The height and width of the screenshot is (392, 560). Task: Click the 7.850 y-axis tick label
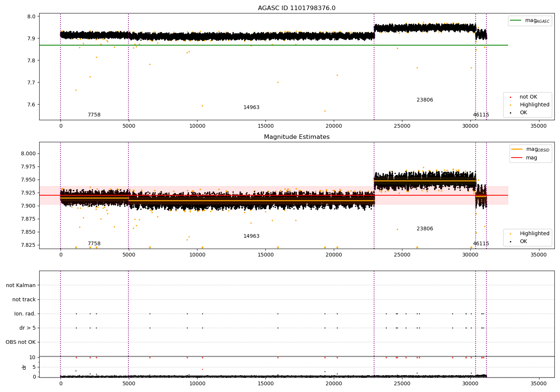28,232
